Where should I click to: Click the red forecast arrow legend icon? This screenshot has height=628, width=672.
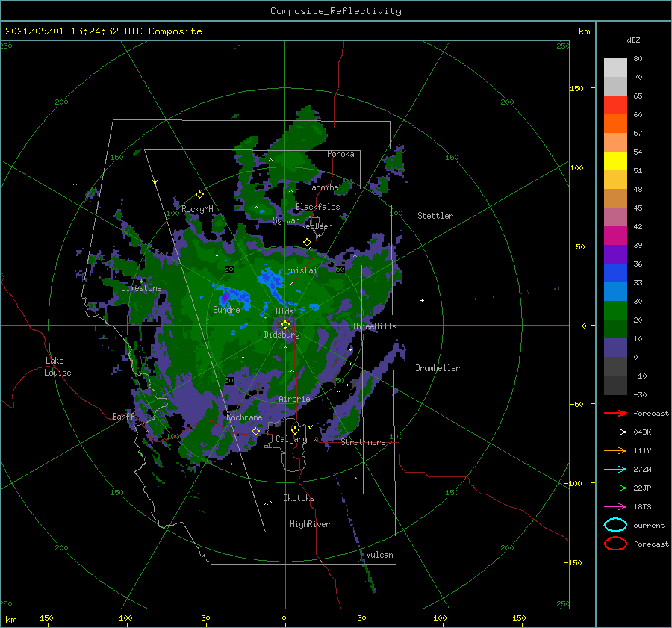pyautogui.click(x=615, y=413)
